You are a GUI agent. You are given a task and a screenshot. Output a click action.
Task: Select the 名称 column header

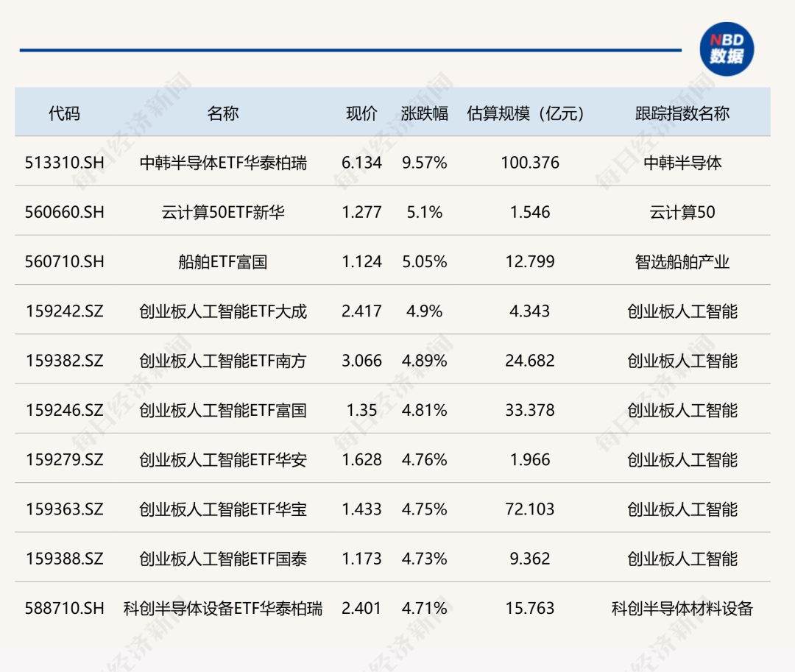pyautogui.click(x=222, y=113)
